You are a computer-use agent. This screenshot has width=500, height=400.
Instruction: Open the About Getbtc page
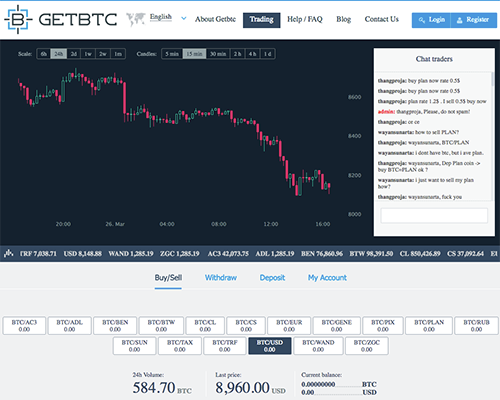point(215,19)
